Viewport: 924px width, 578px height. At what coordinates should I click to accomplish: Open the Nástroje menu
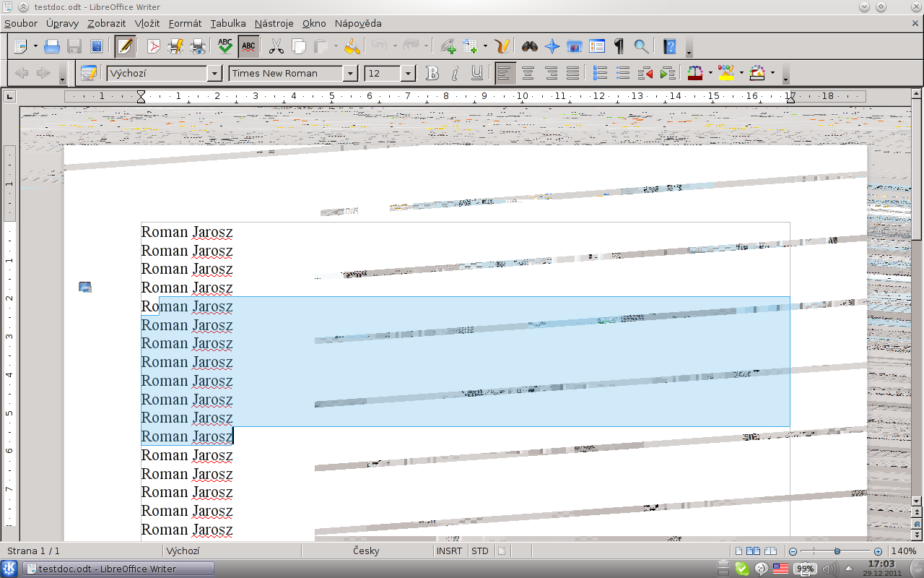coord(274,24)
